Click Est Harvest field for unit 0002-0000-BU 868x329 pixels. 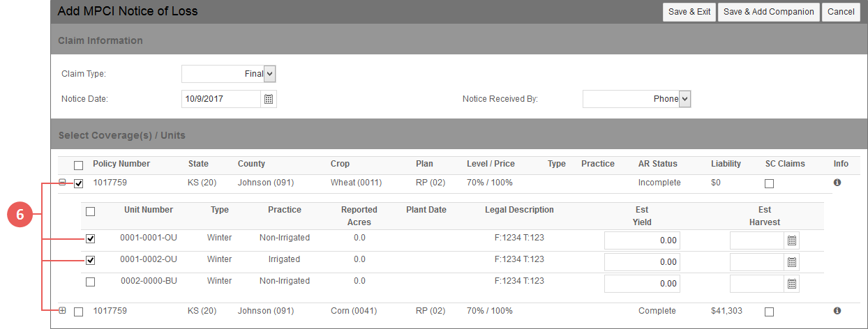point(757,284)
